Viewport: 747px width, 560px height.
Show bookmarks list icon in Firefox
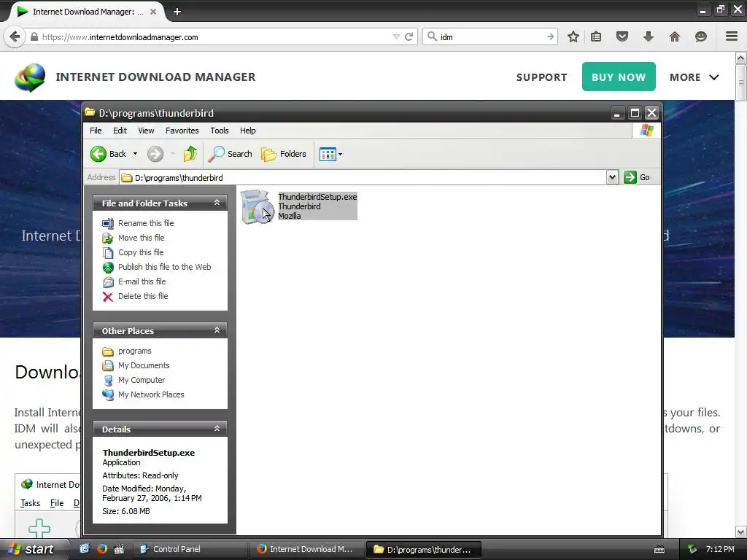(x=596, y=36)
